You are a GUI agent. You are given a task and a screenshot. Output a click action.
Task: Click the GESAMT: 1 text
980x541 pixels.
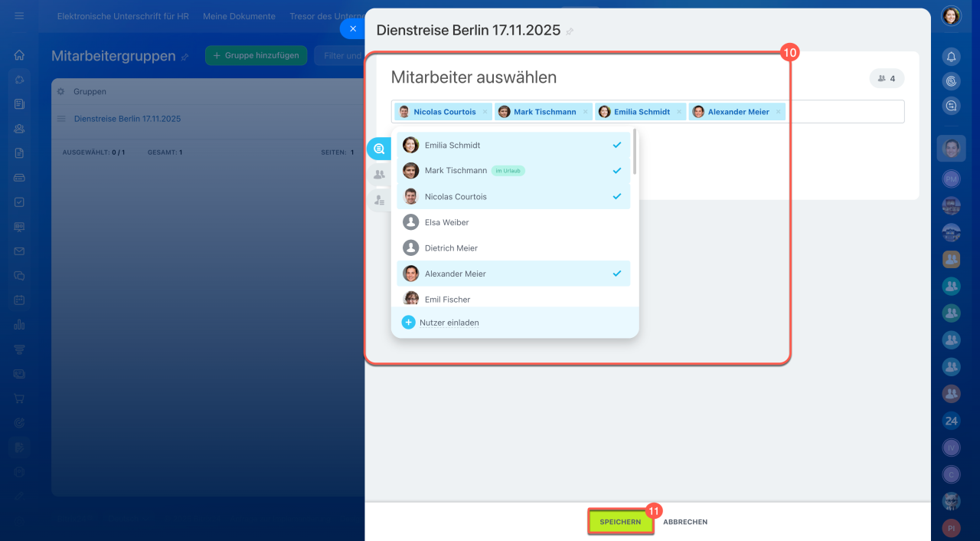pyautogui.click(x=165, y=152)
